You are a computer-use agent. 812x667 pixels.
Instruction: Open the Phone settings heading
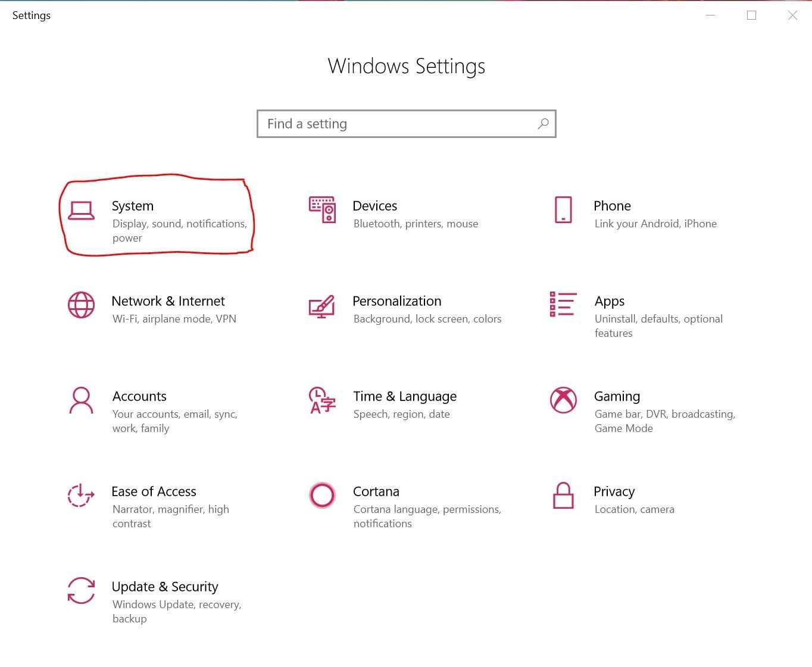[x=612, y=206]
